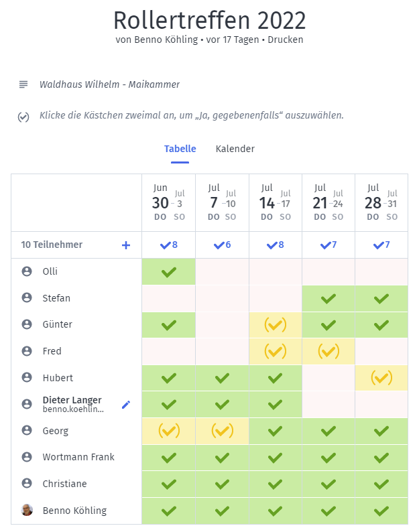Click the plus icon to add participant
Image resolution: width=419 pixels, height=532 pixels.
(126, 245)
